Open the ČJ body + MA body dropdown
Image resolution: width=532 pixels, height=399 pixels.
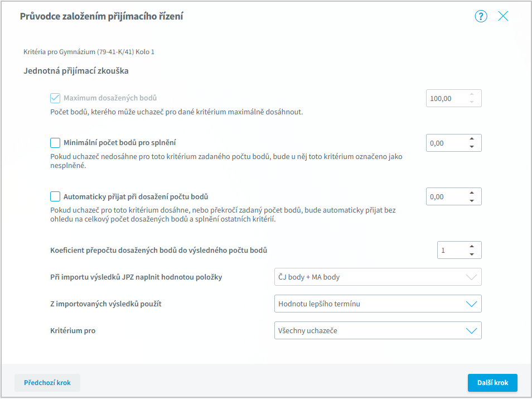pos(378,277)
